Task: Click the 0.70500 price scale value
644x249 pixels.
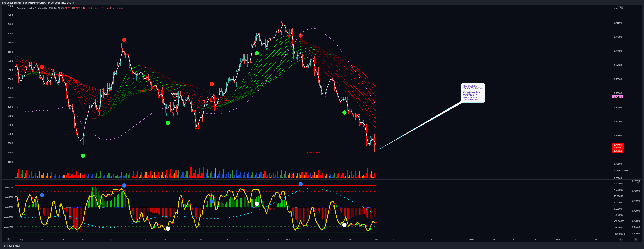Action: [x=618, y=164]
